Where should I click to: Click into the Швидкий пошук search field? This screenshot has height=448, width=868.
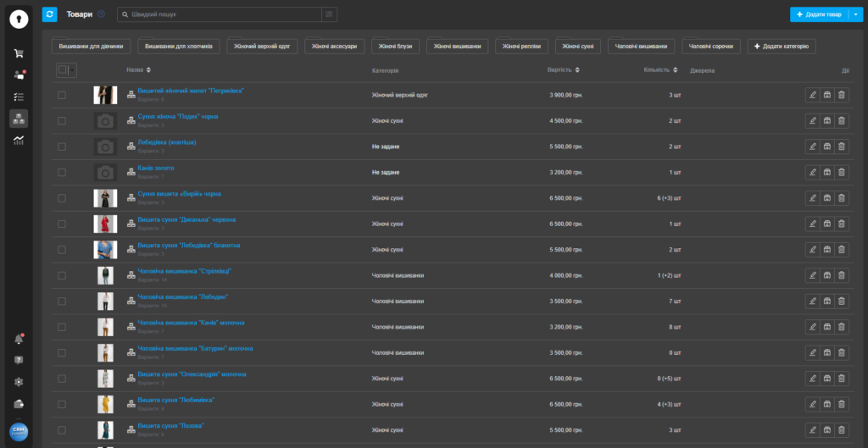click(x=220, y=14)
